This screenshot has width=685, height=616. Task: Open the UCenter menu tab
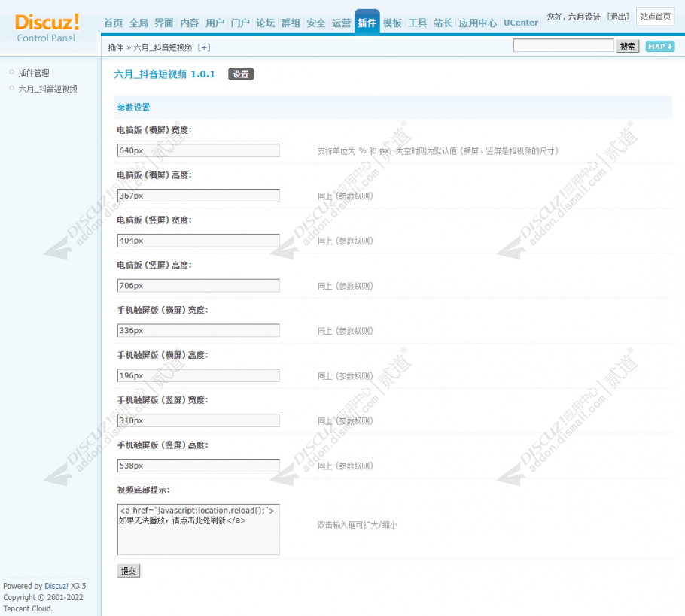[x=521, y=23]
